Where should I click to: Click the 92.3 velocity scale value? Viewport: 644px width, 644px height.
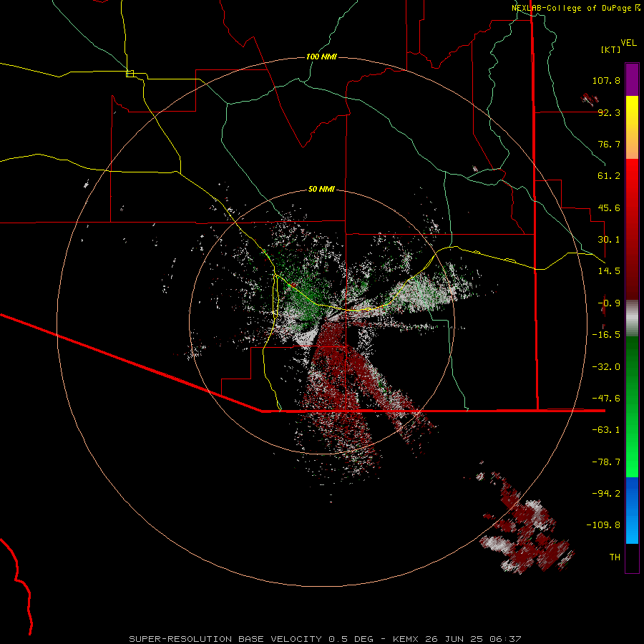(x=609, y=112)
